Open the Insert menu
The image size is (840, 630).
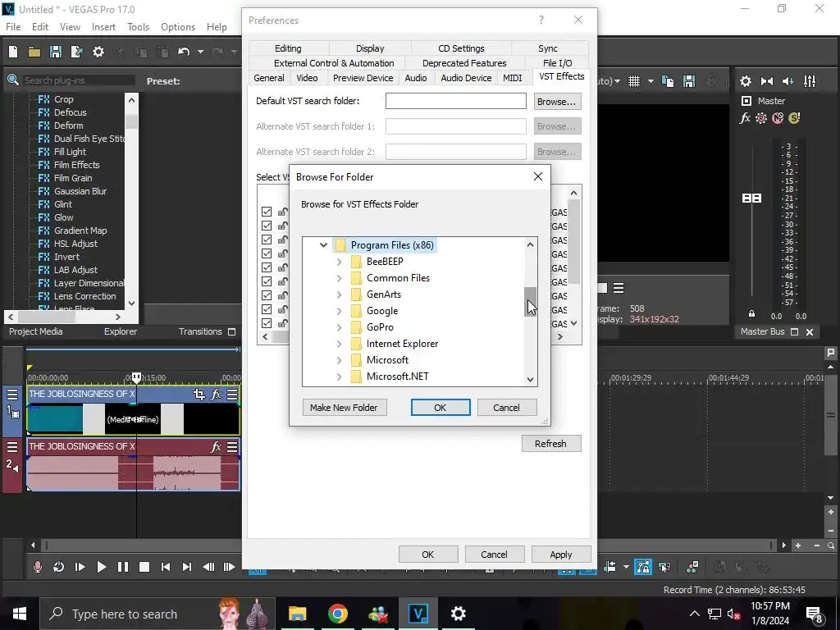click(x=103, y=27)
